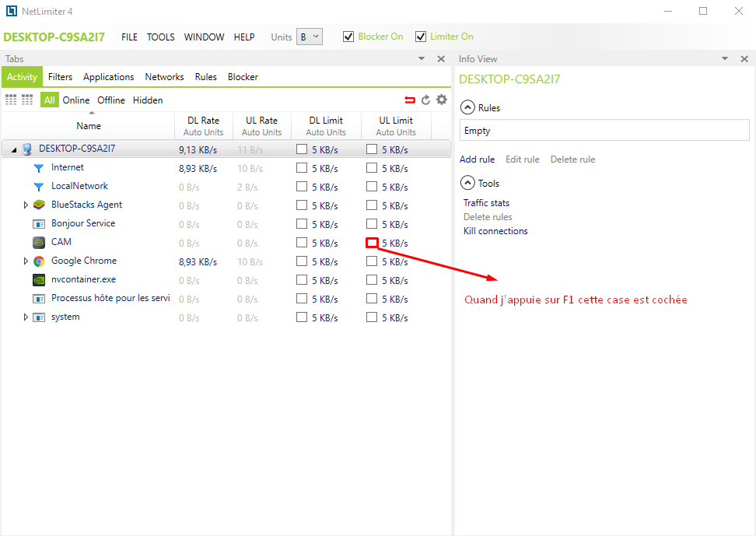Viewport: 756px width, 536px height.
Task: Expand the Google Chrome tree node
Action: coord(26,261)
